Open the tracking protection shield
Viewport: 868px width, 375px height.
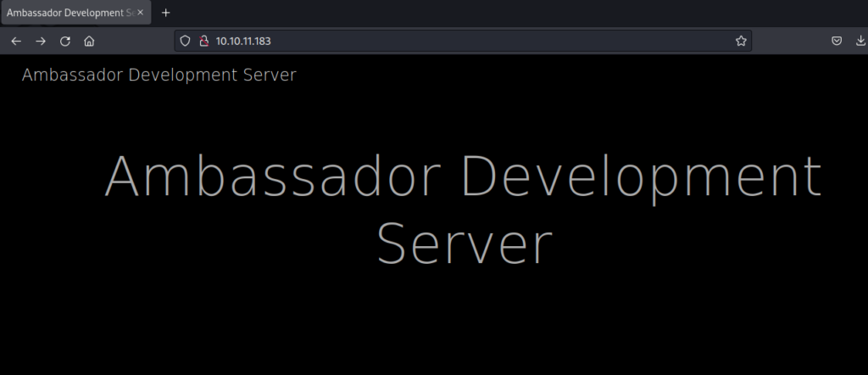[x=186, y=41]
